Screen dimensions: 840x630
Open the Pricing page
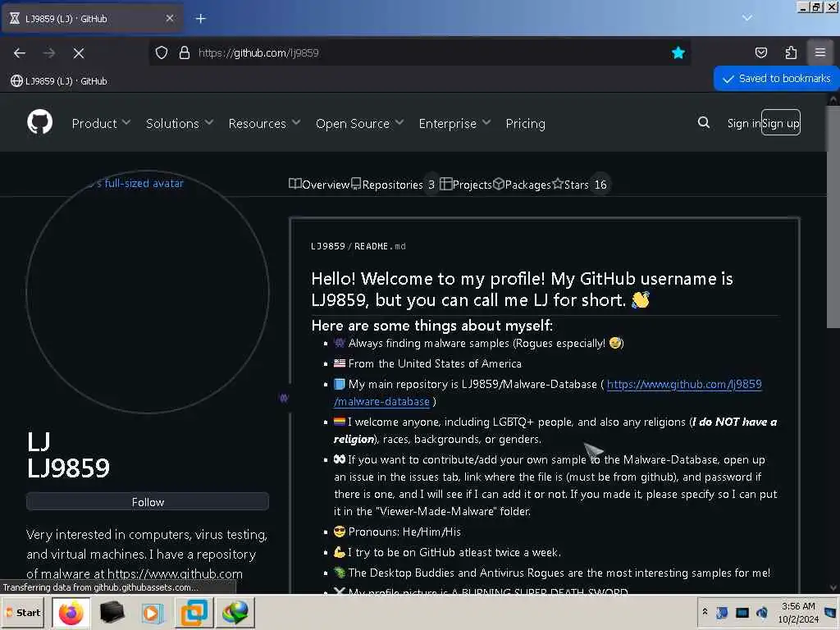[x=525, y=123]
